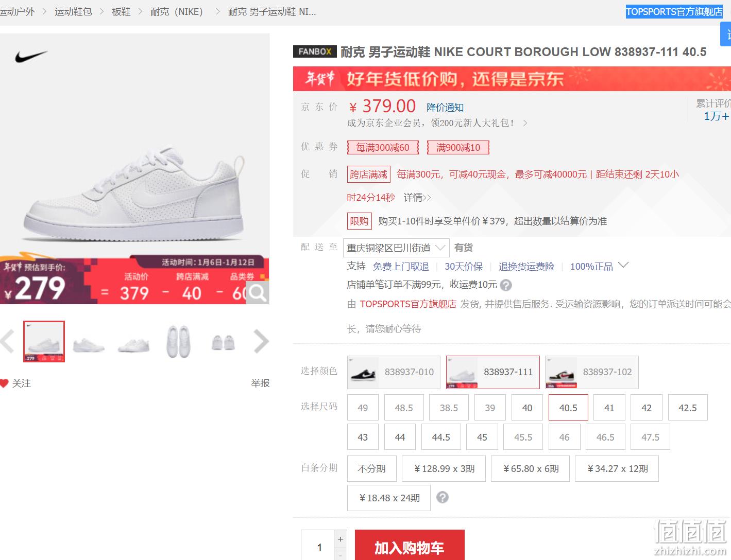
Task: Choose shoe size 43
Action: click(363, 437)
